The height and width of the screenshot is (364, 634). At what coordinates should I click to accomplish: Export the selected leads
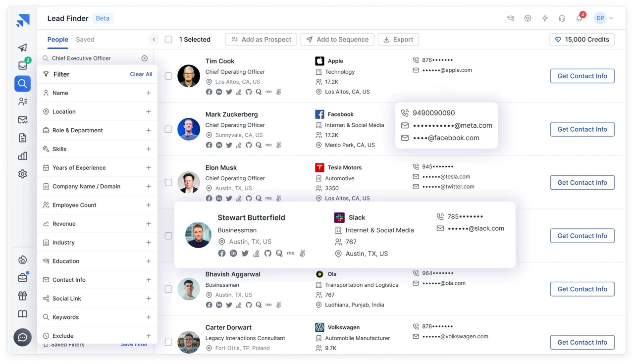tap(398, 40)
